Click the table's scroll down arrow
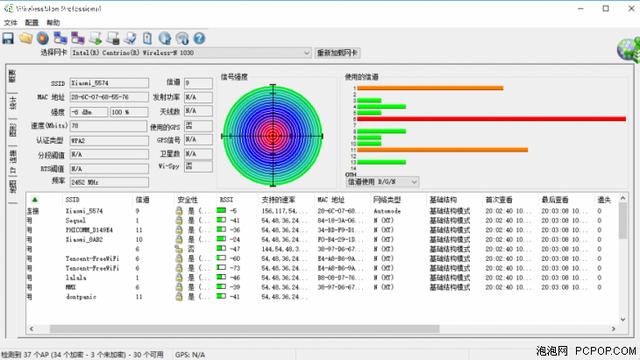This screenshot has width=640, height=360. pos(623,320)
